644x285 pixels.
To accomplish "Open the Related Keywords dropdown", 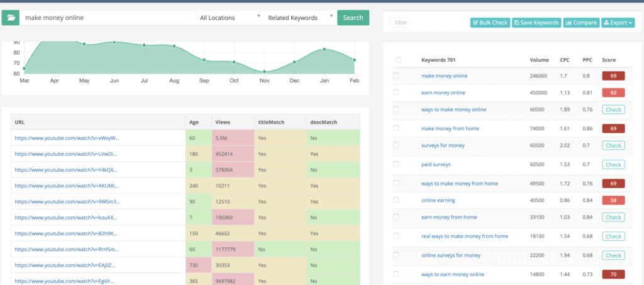I will [x=300, y=18].
